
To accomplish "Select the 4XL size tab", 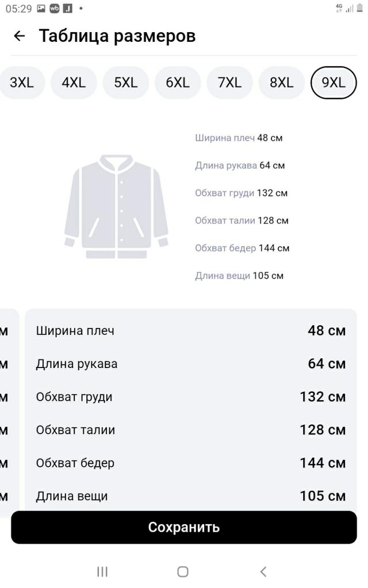I will click(x=74, y=83).
